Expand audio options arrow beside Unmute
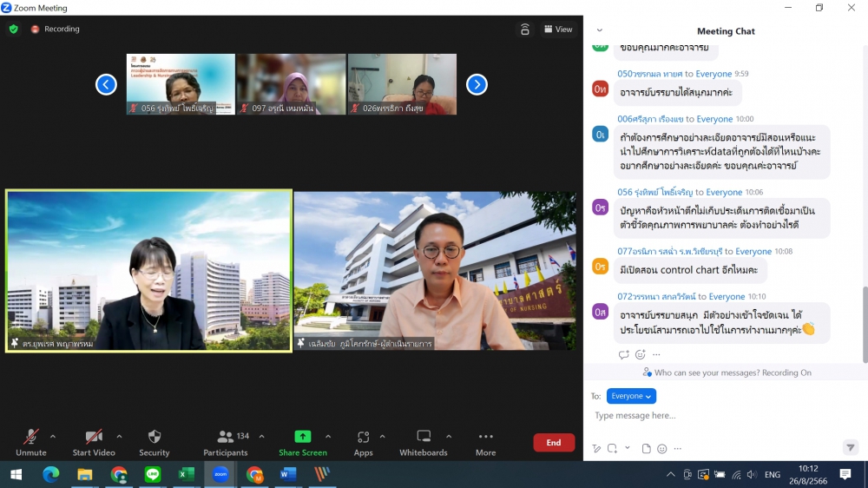This screenshot has height=488, width=868. [53, 437]
